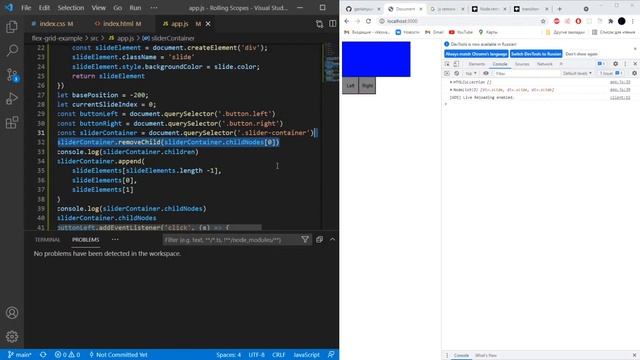Collapse all icon in the Problems panel
The image size is (640, 360).
pos(319,240)
